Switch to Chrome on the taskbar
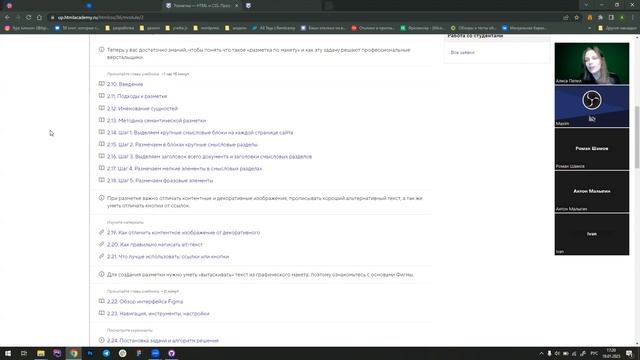 [73, 353]
